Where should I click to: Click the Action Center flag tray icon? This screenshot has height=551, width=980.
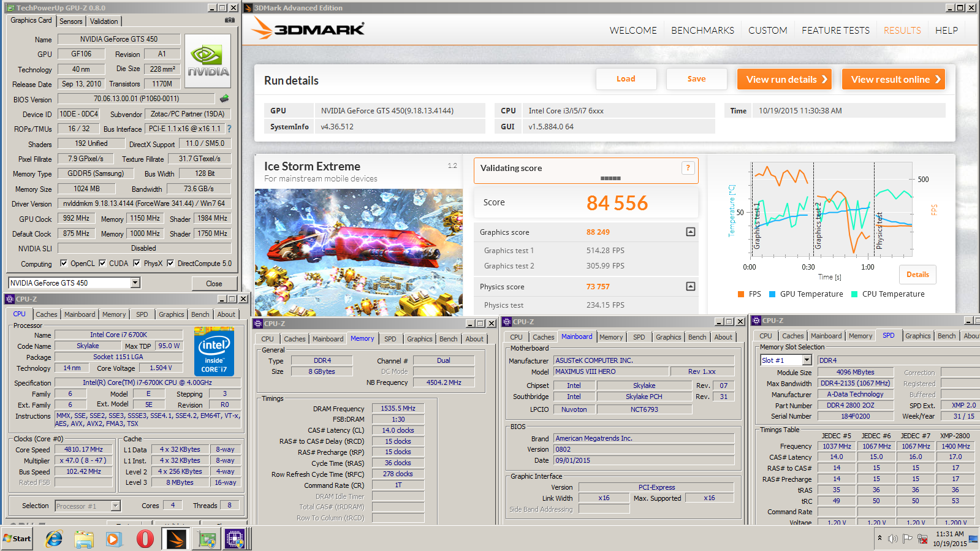(907, 539)
